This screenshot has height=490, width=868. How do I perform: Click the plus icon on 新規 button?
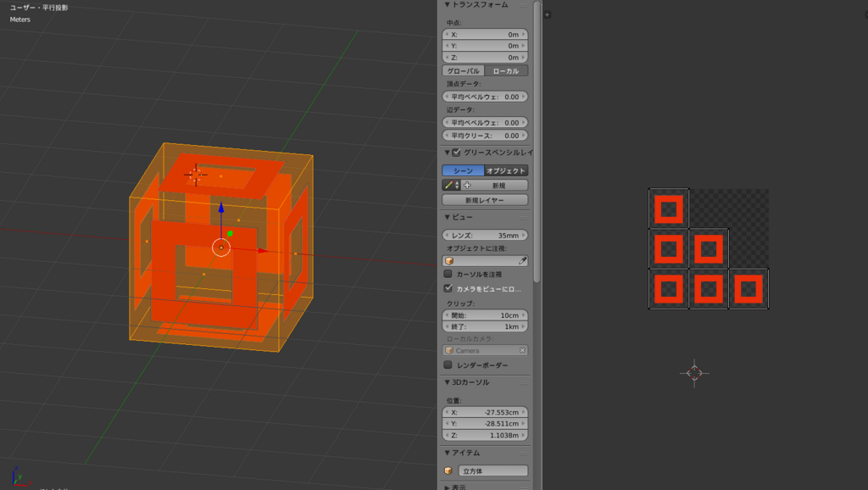[x=467, y=186]
